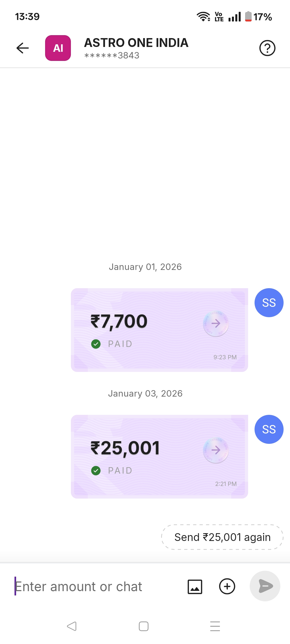Open arrow on the ₹7,700 payment card
The image size is (290, 644).
(x=216, y=323)
